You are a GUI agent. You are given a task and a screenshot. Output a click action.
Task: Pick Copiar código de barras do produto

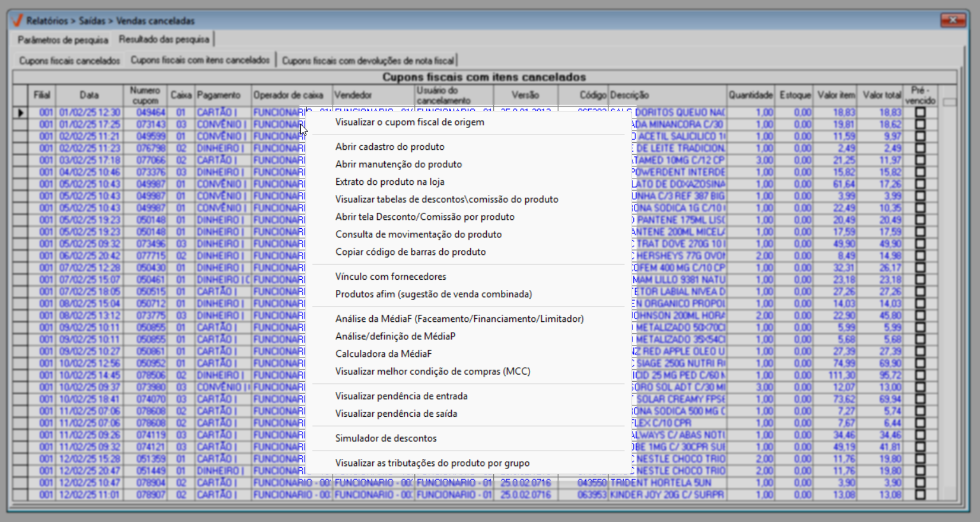tap(410, 252)
